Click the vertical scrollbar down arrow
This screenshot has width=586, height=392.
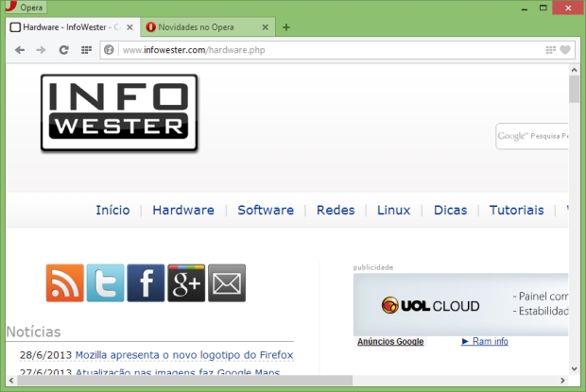tap(574, 368)
